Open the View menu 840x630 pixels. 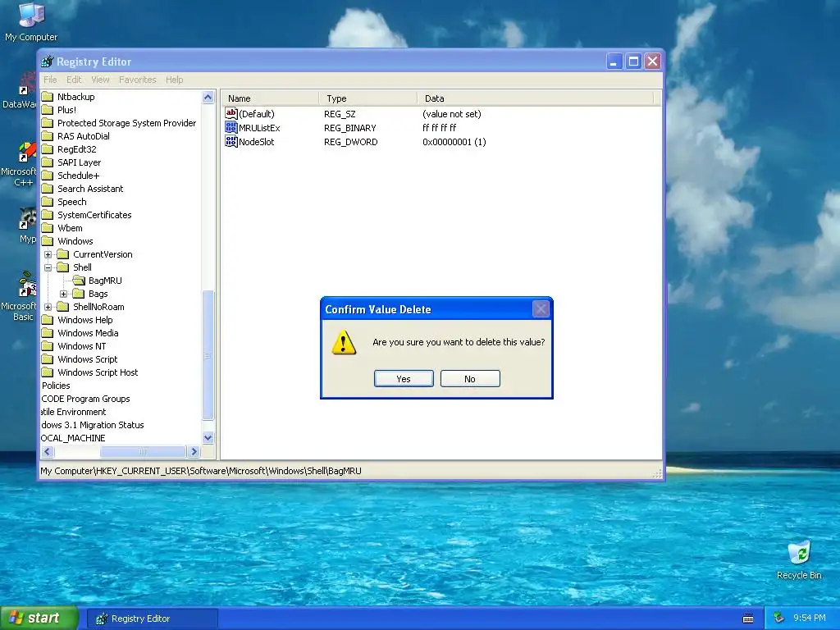[x=100, y=80]
